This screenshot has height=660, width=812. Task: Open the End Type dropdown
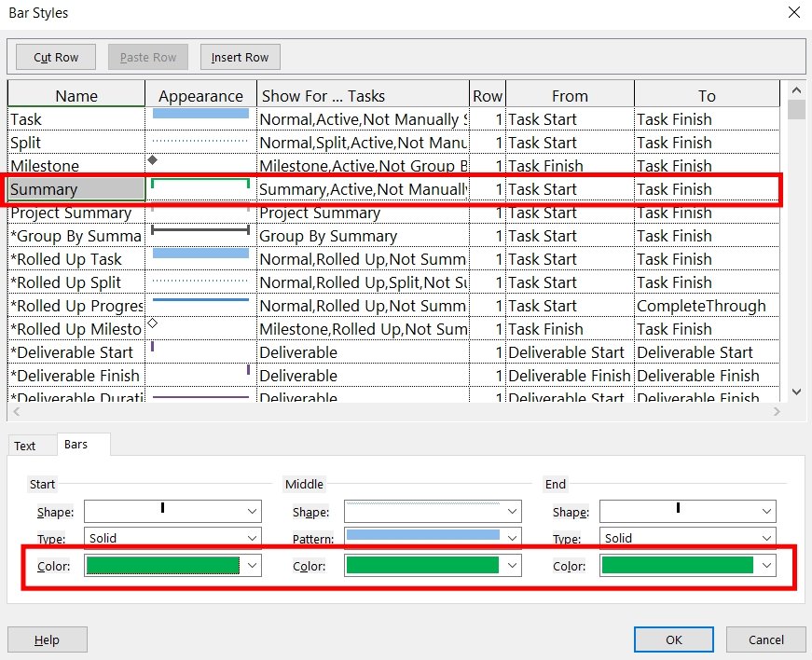(767, 538)
